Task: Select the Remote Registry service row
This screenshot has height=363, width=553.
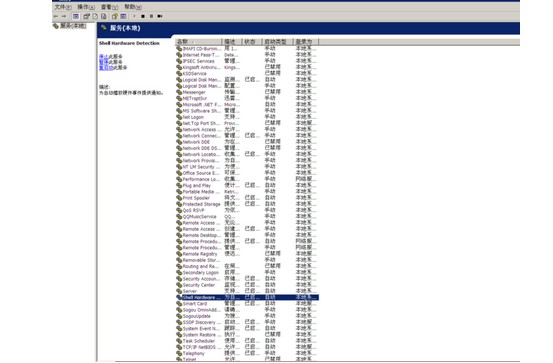Action: [247, 254]
